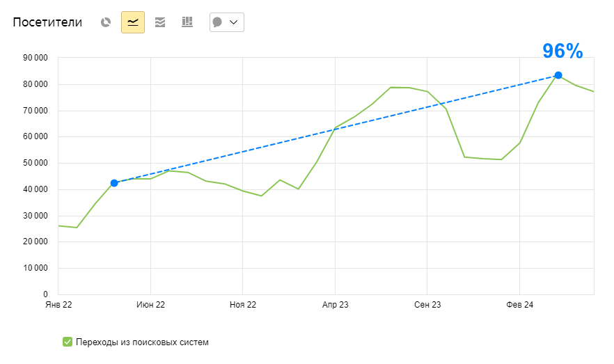614x364 pixels.
Task: Click the 'Янв 22' x-axis label
Action: pos(58,305)
